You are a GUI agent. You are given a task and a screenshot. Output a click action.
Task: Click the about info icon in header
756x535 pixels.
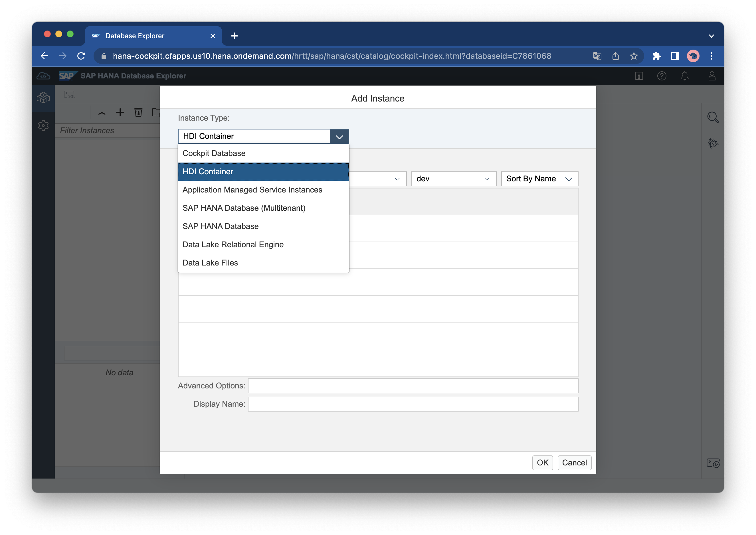(639, 76)
